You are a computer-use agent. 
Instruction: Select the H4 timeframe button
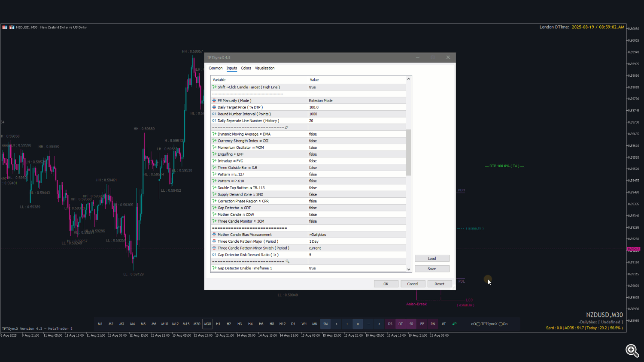pyautogui.click(x=250, y=324)
